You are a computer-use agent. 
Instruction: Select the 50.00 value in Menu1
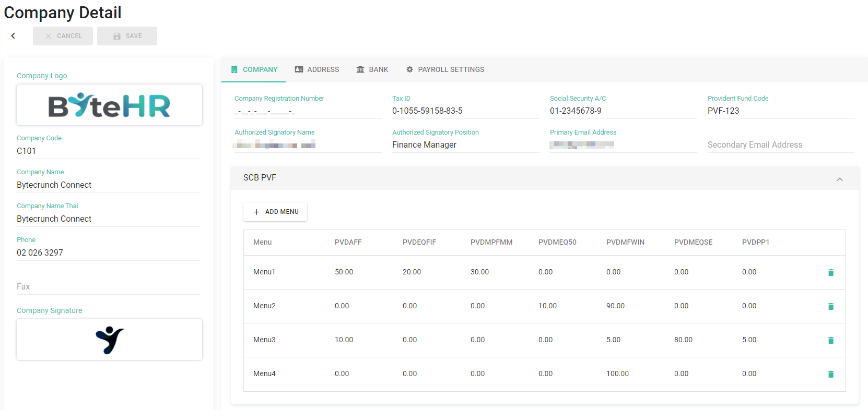[344, 272]
